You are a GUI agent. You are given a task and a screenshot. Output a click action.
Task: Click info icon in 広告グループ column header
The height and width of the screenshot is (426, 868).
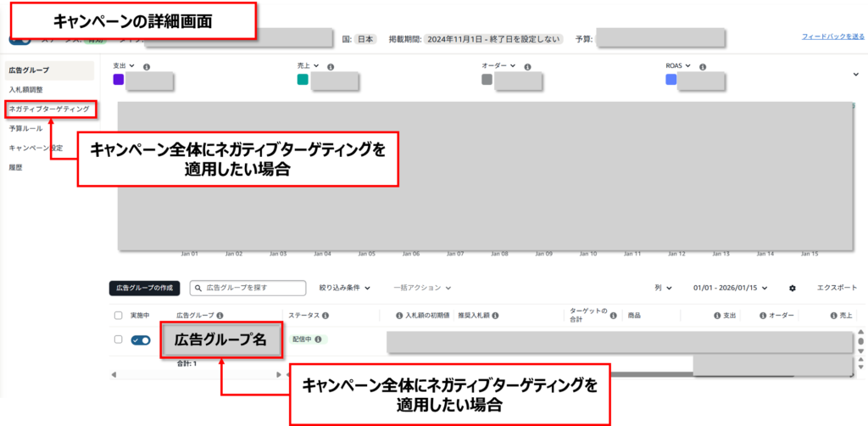click(x=220, y=315)
